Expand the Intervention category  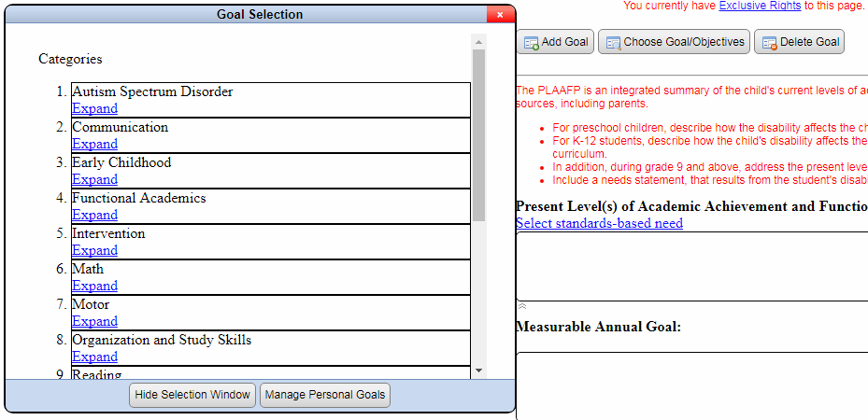coord(94,250)
